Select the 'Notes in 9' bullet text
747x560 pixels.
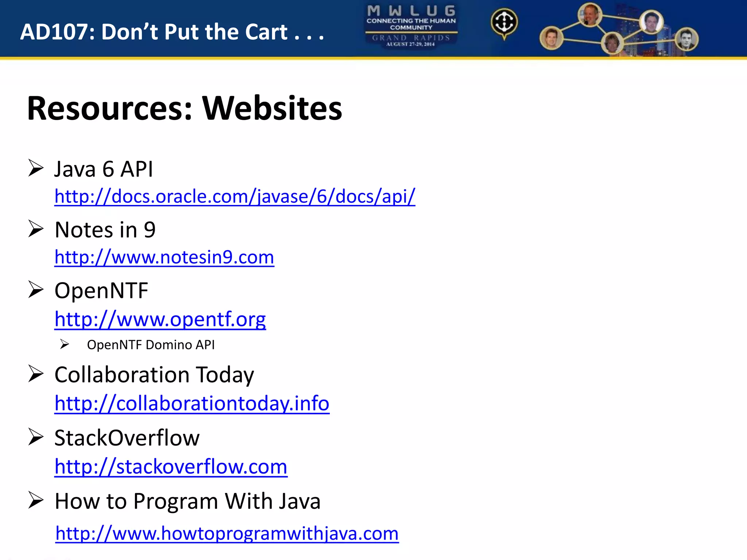click(x=105, y=230)
